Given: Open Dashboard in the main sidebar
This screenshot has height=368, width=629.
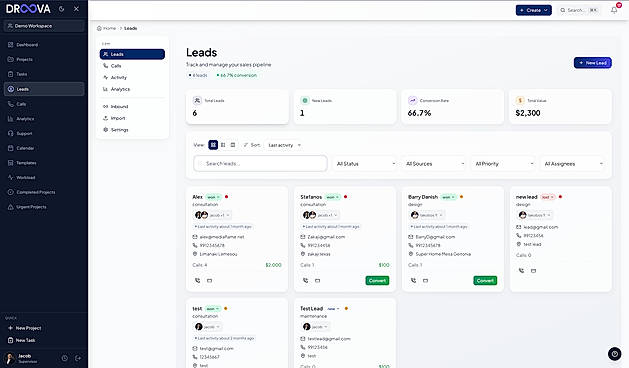Looking at the screenshot, I should (44, 45).
